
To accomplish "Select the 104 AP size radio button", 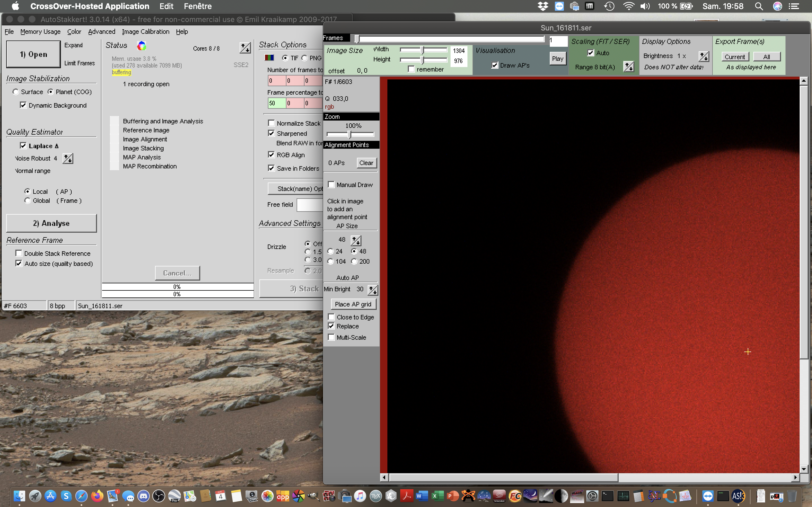I will click(331, 262).
